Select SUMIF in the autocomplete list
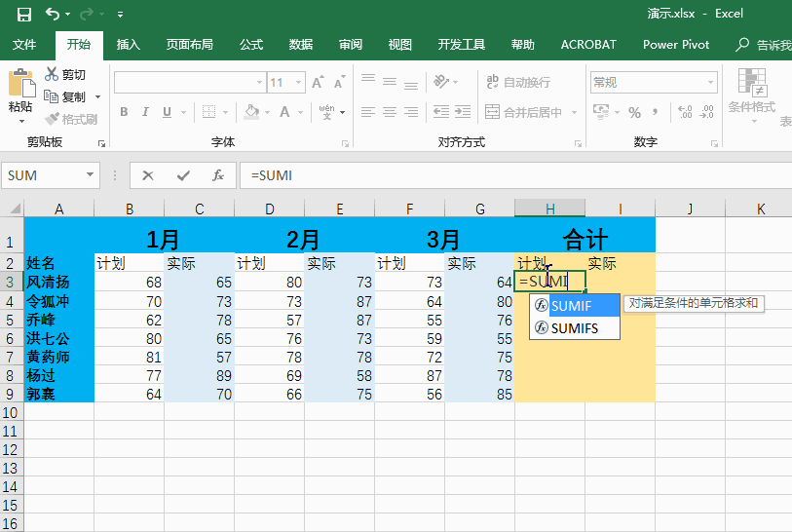 coord(575,306)
